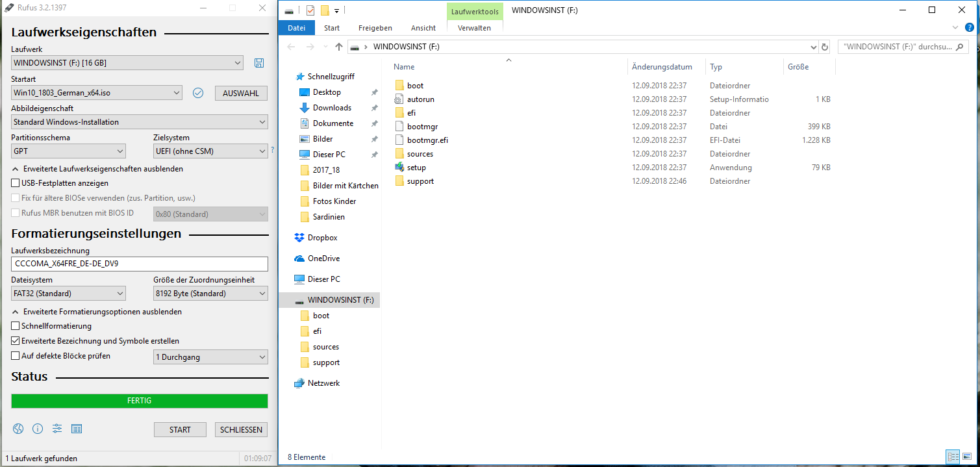Click the AUSWAHL button in Rufus
Screen dimensions: 980x467
click(241, 93)
